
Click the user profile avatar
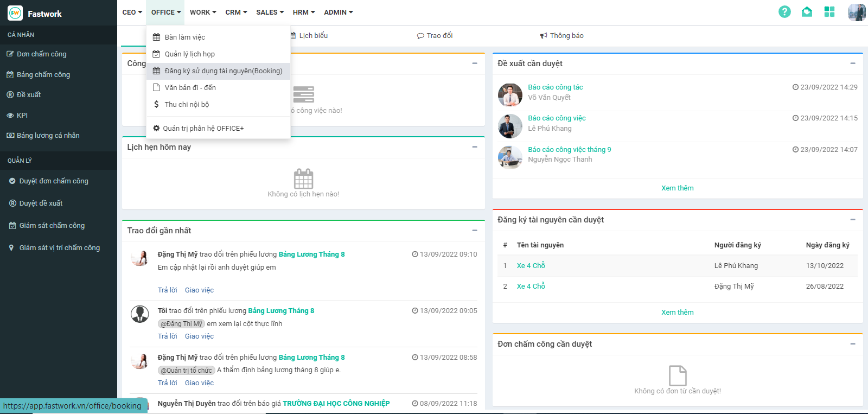[856, 12]
